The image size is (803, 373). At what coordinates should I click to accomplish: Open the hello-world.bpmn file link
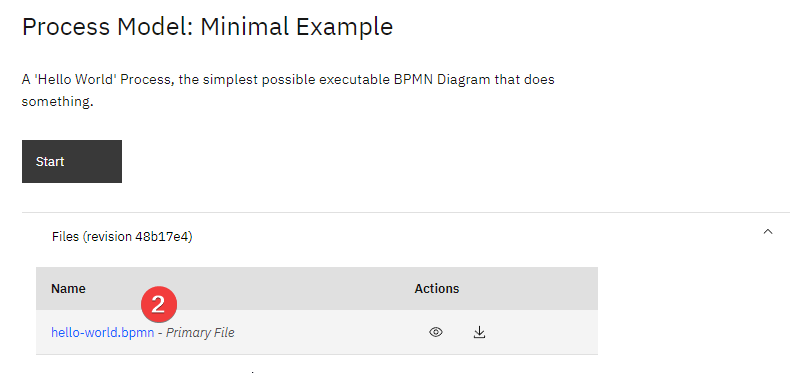[102, 333]
